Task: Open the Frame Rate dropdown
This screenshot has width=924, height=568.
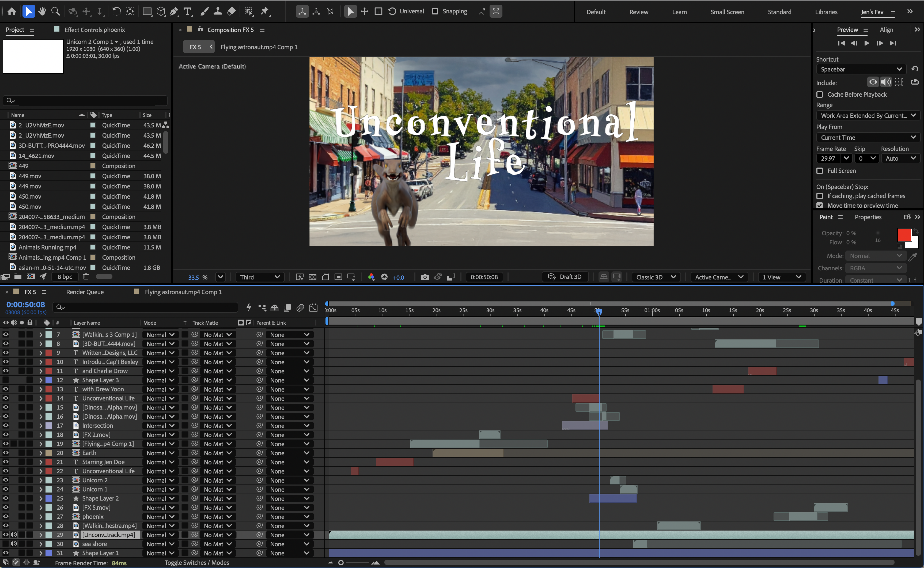Action: [x=846, y=158]
